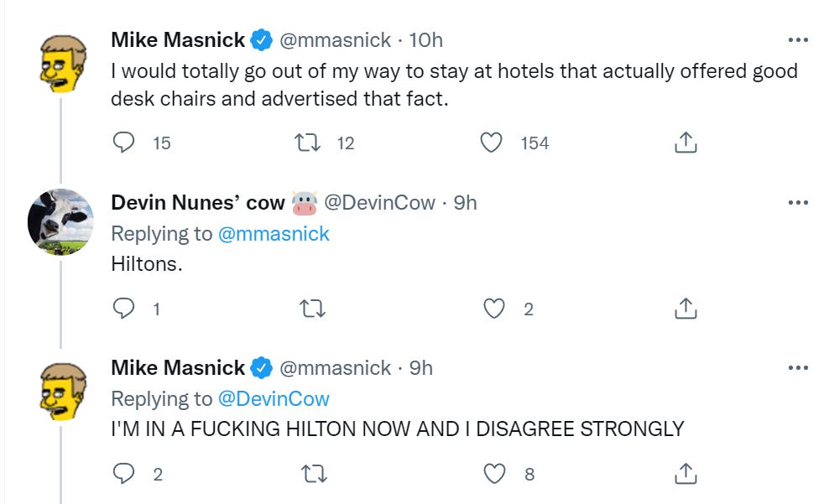This screenshot has height=504, width=829.
Task: Open more options on Devin Nunes' cow's tweet
Action: pyautogui.click(x=798, y=202)
